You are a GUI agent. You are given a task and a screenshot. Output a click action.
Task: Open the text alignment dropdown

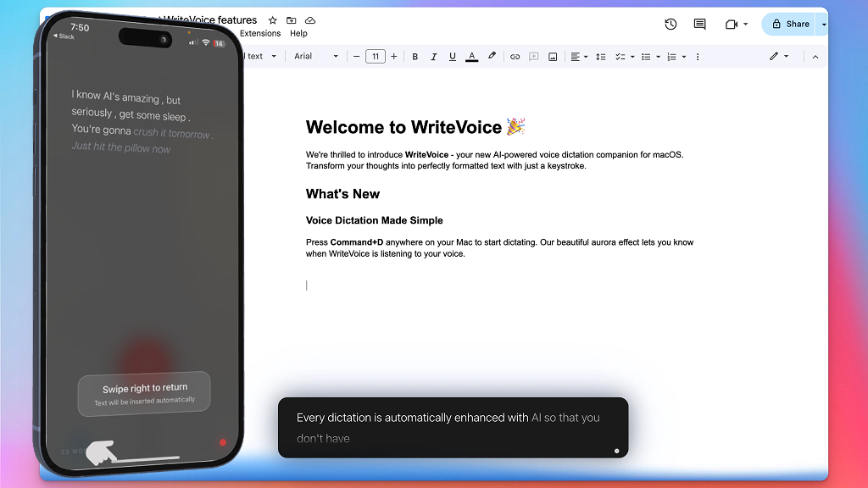580,56
